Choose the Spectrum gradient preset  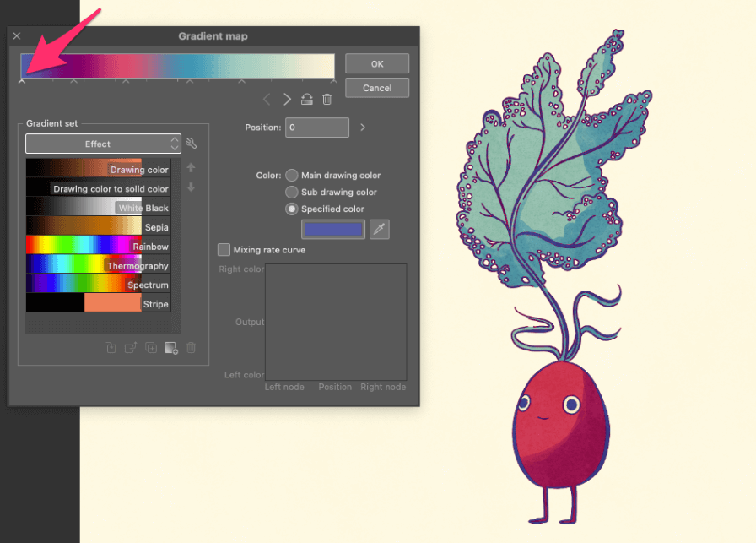pyautogui.click(x=99, y=284)
